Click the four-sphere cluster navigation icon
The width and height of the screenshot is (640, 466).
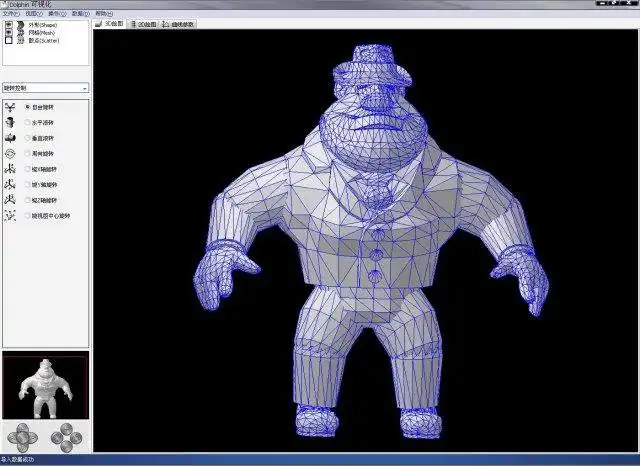click(x=67, y=438)
